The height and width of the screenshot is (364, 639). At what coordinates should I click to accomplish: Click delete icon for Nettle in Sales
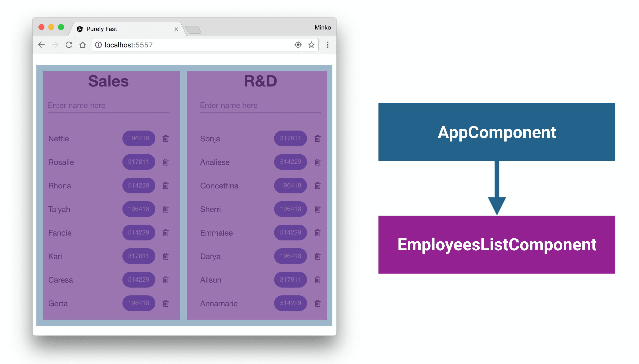pos(166,138)
